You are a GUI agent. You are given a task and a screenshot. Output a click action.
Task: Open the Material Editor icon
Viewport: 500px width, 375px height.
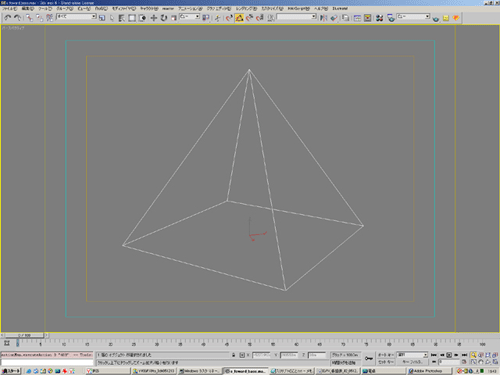point(379,18)
